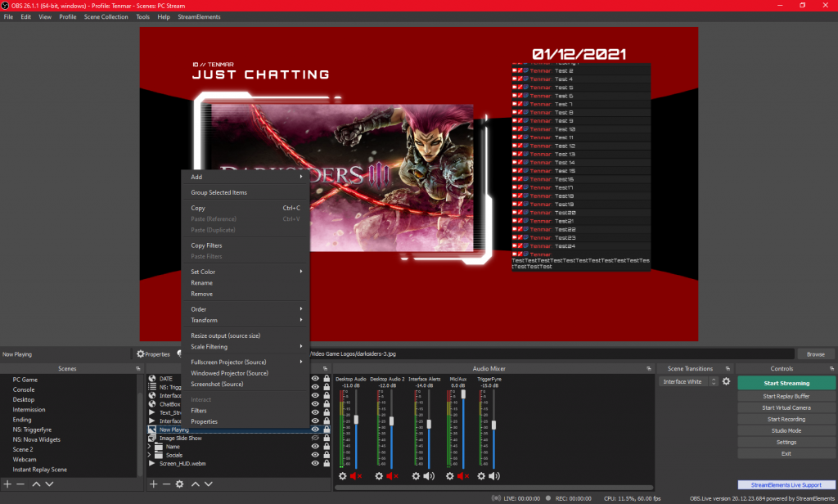This screenshot has width=838, height=504.
Task: Expand the Name group folder
Action: 150,446
